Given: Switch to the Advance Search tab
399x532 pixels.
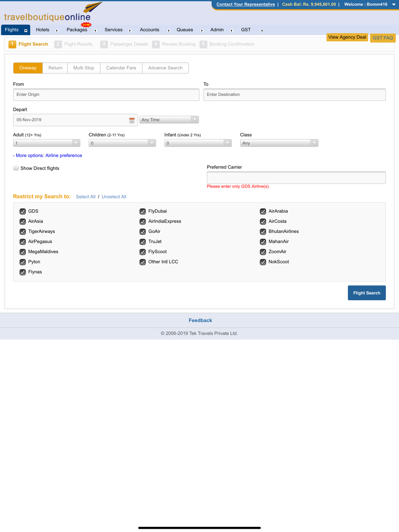Looking at the screenshot, I should (x=165, y=68).
